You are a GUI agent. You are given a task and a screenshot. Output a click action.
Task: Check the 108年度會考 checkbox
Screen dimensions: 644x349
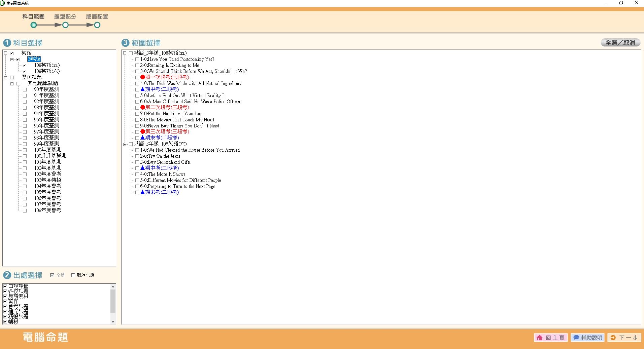[x=25, y=210]
